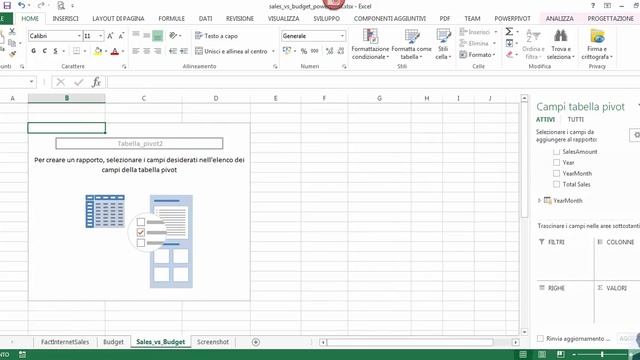This screenshot has width=640, height=360.
Task: Open the font name Calibri dropdown
Action: point(79,36)
